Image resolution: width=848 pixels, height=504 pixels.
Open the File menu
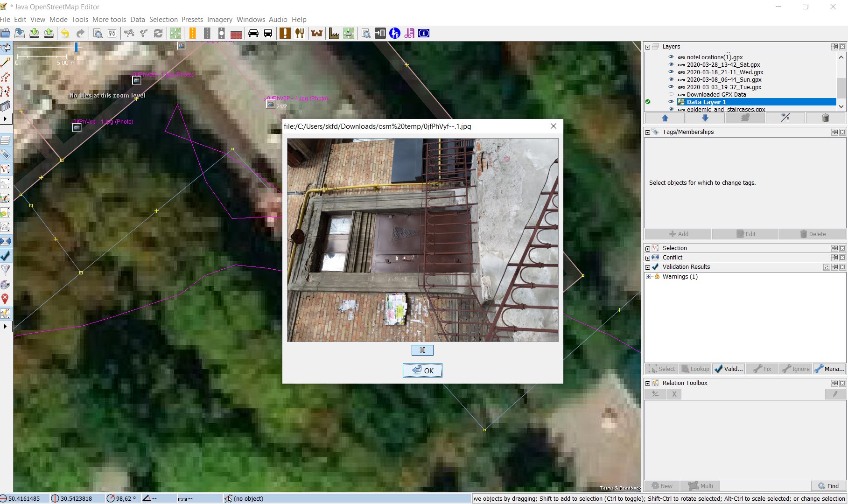click(5, 19)
